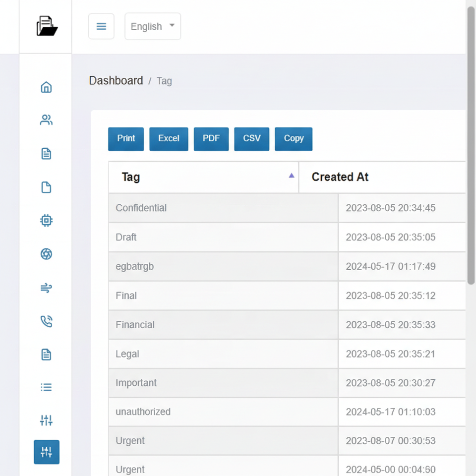Select the Legal tag cell
476x476 pixels.
pos(223,354)
